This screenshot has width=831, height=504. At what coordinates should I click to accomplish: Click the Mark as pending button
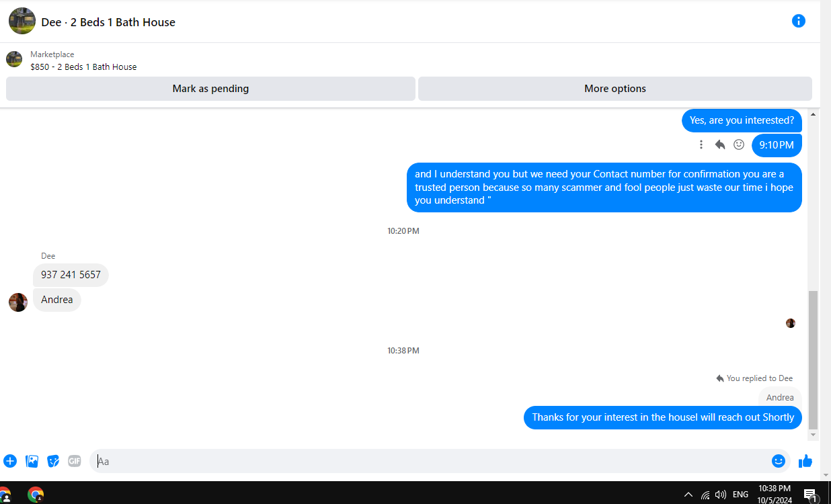(x=210, y=89)
